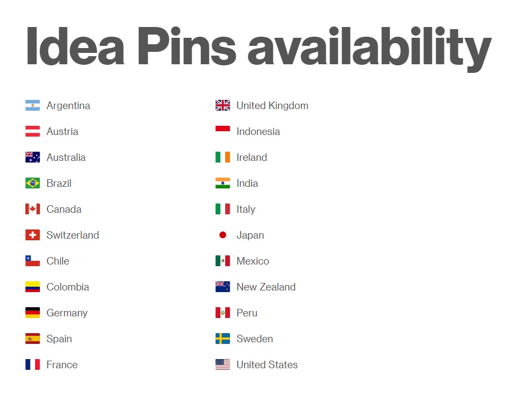
Task: Click the Brazil flag icon
Action: pyautogui.click(x=32, y=184)
